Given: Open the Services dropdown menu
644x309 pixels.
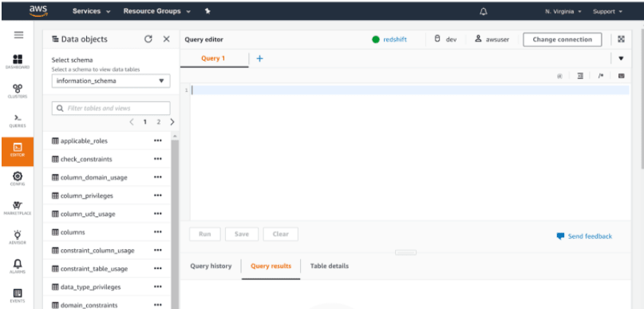Looking at the screenshot, I should coord(92,11).
